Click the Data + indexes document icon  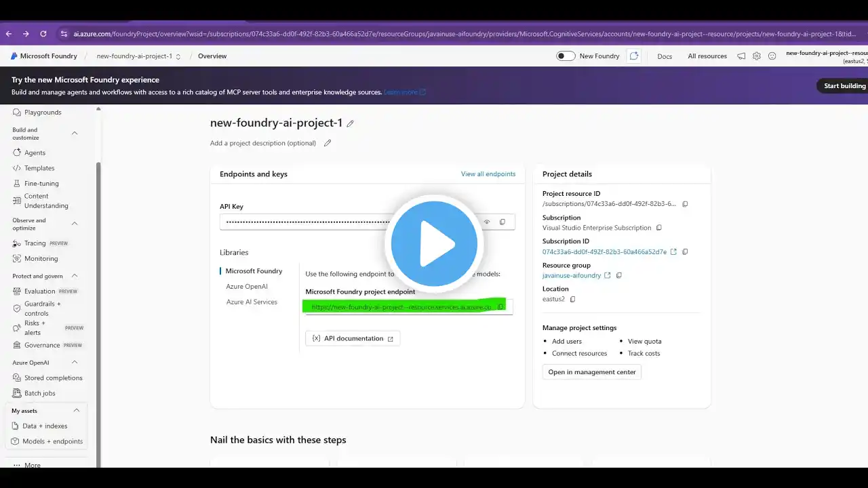point(16,426)
